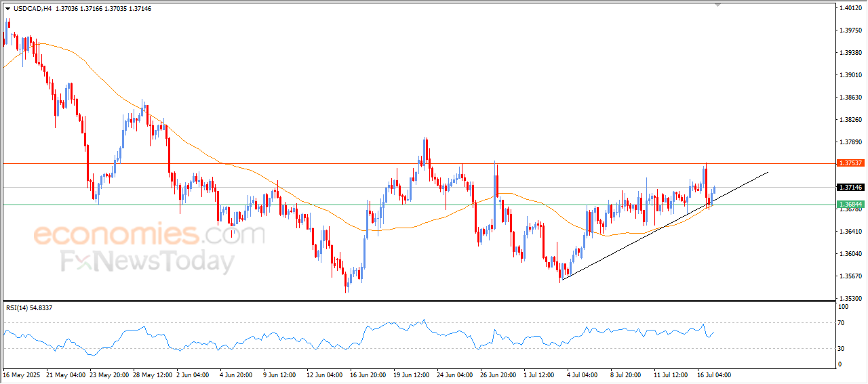Click the RSI(14) 54.8337 indicator label
The image size is (868, 384).
tap(29, 308)
